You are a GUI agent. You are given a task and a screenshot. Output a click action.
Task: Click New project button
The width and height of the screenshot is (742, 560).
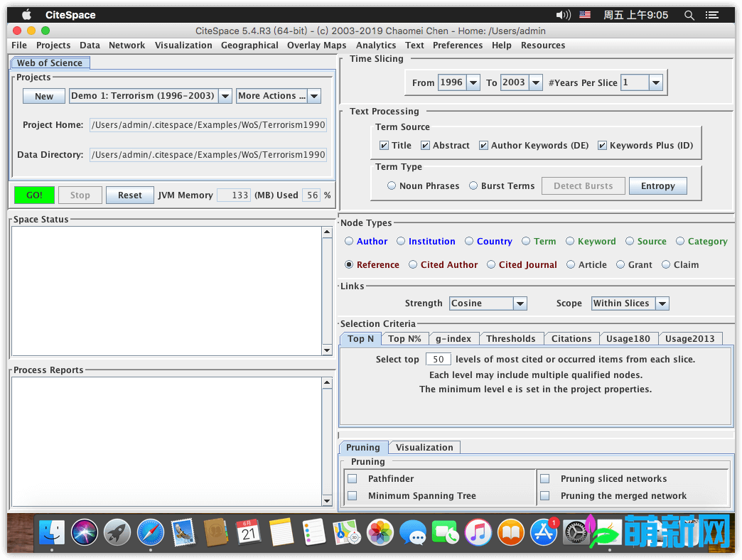44,96
